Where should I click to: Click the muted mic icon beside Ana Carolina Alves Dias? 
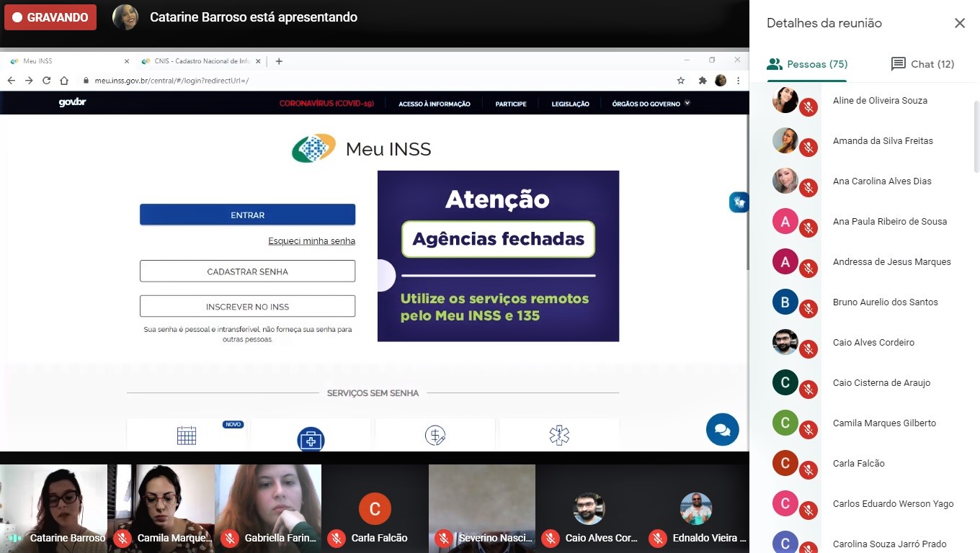808,188
